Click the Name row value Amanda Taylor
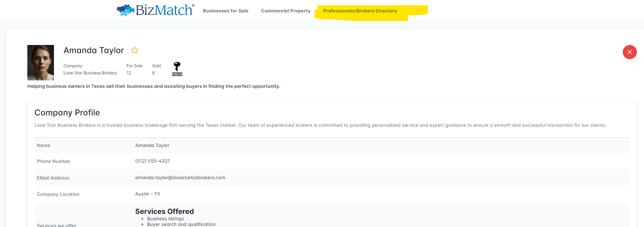The height and width of the screenshot is (227, 644). tap(152, 146)
